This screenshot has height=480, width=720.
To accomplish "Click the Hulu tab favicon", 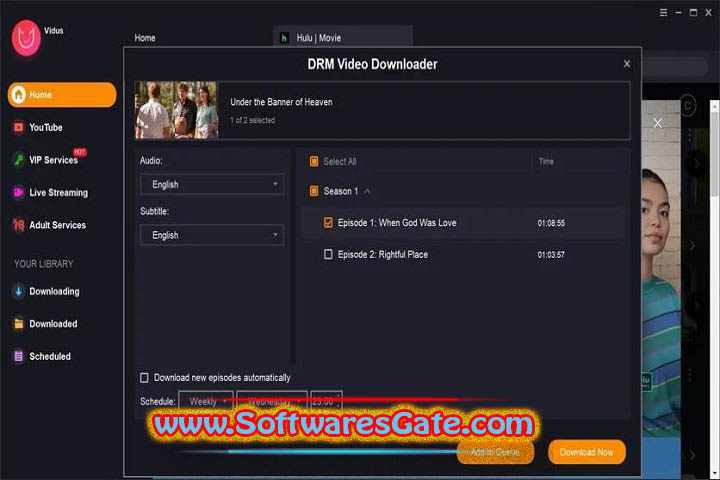I will [x=284, y=38].
